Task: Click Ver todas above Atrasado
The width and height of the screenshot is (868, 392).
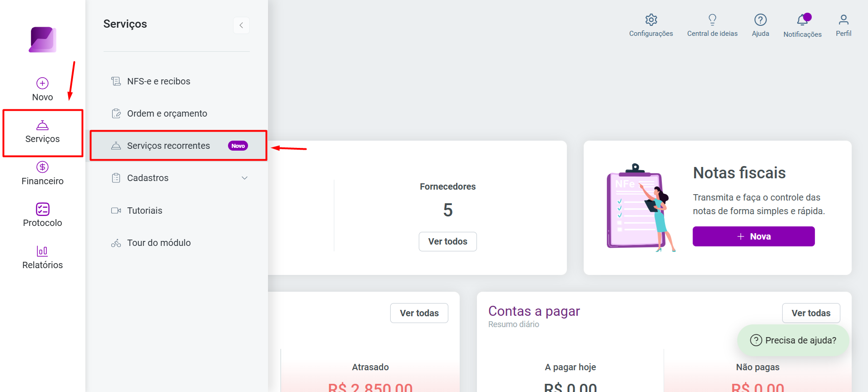Action: pos(419,313)
